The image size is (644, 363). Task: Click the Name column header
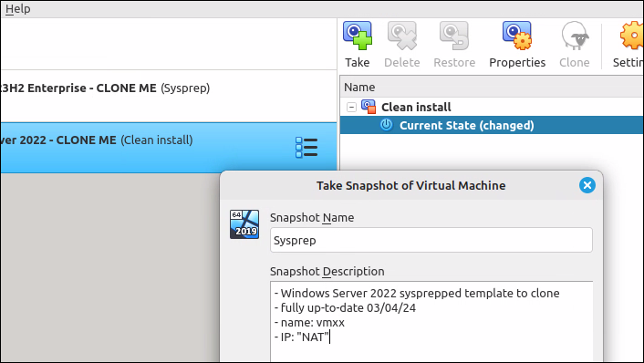[x=492, y=87]
